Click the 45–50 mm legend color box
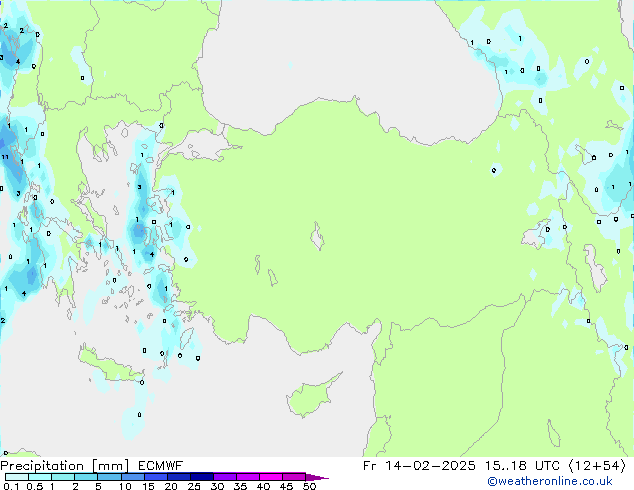 click(x=294, y=477)
